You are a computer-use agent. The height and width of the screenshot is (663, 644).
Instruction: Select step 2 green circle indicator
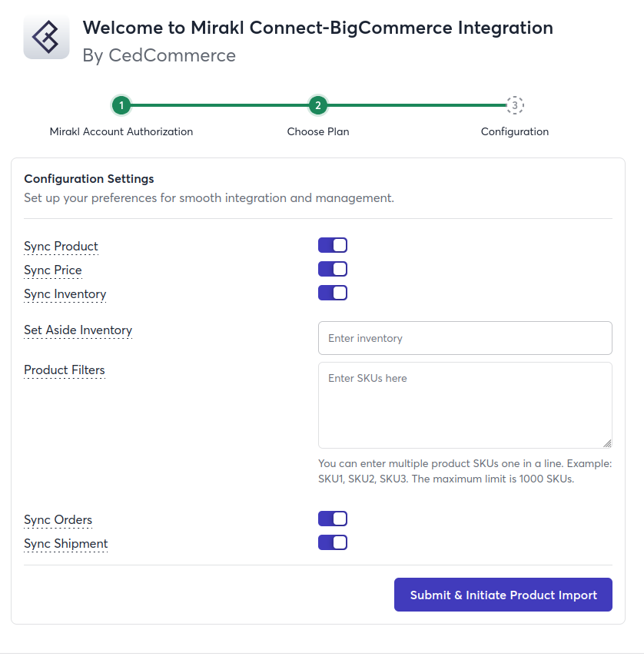[318, 105]
